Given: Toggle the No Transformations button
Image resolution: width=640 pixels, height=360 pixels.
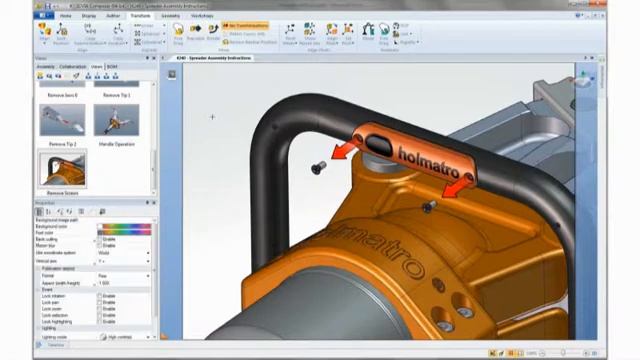Looking at the screenshot, I should tap(245, 25).
